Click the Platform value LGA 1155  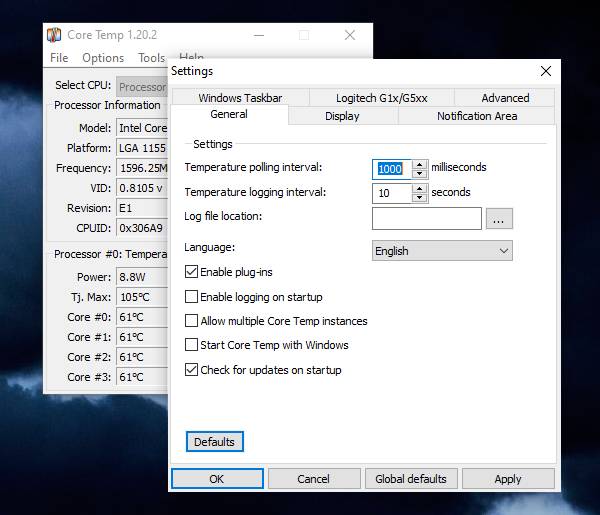[142, 148]
